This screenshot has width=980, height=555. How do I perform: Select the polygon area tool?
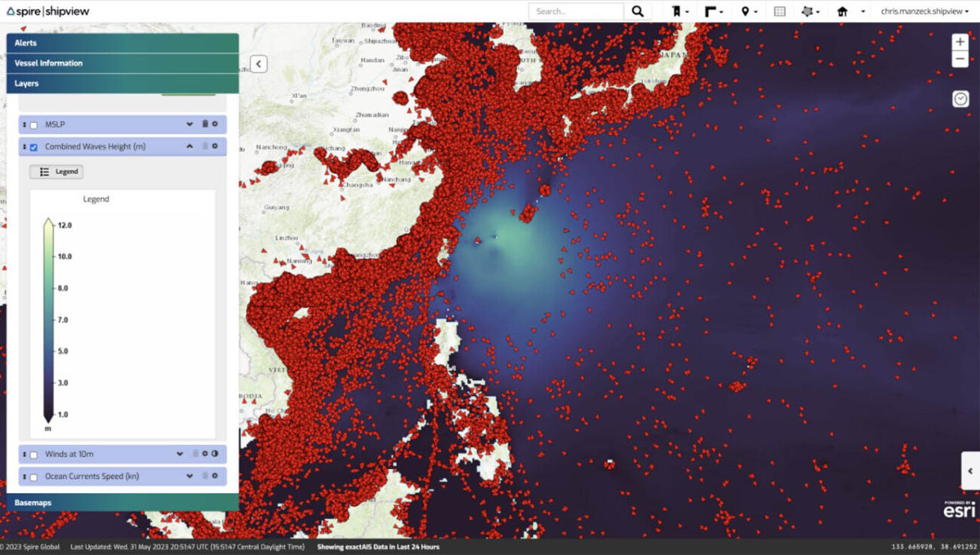point(807,11)
